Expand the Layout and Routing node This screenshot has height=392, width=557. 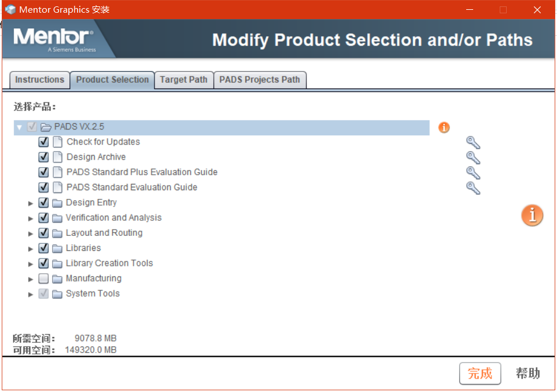[x=31, y=234]
